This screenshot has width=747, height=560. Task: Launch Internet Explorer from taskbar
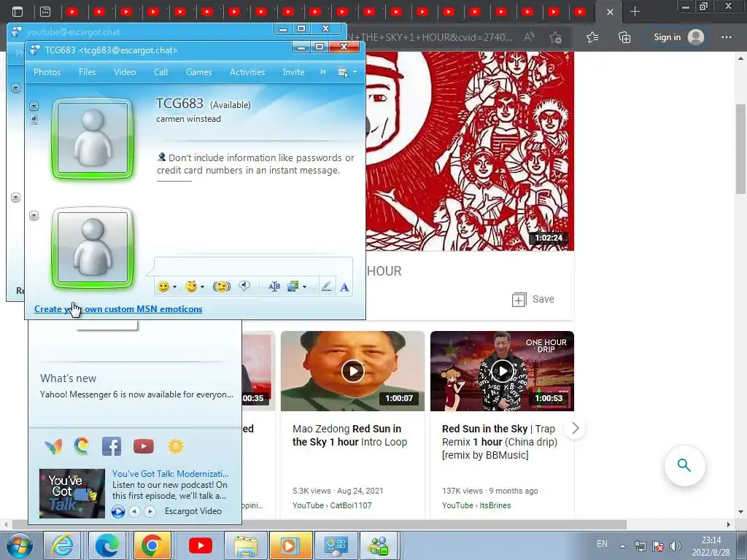click(63, 545)
